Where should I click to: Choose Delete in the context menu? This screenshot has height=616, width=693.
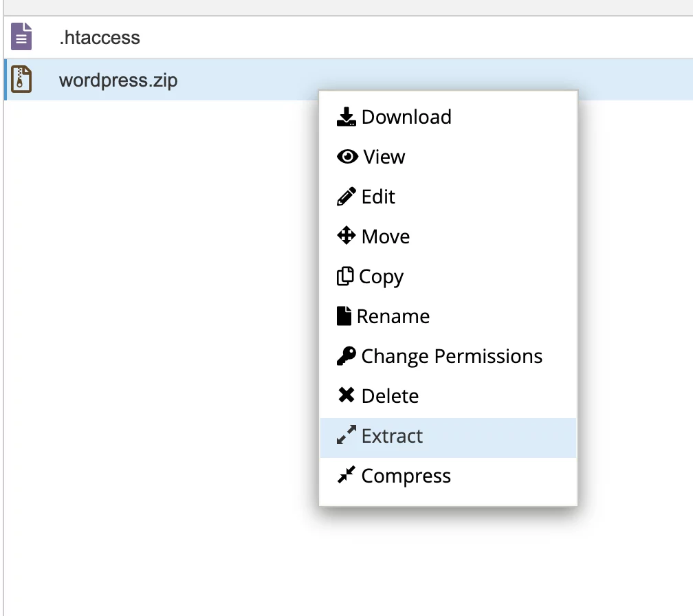pyautogui.click(x=448, y=396)
